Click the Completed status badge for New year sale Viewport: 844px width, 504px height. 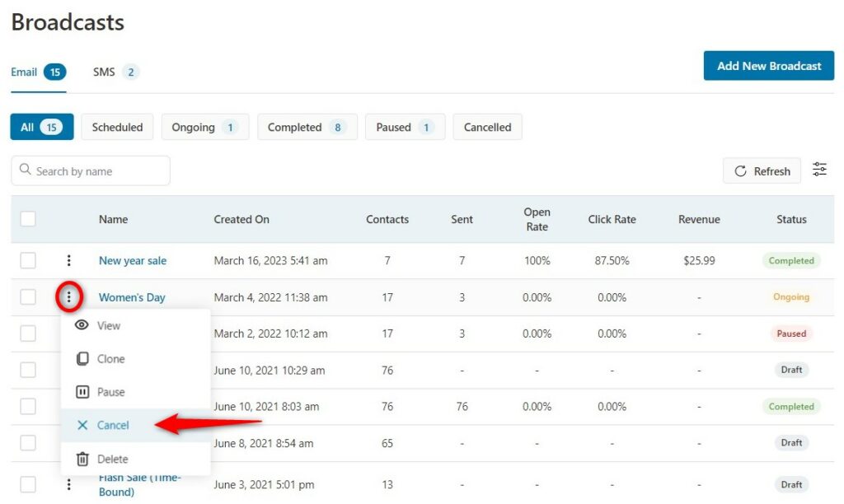click(x=791, y=260)
